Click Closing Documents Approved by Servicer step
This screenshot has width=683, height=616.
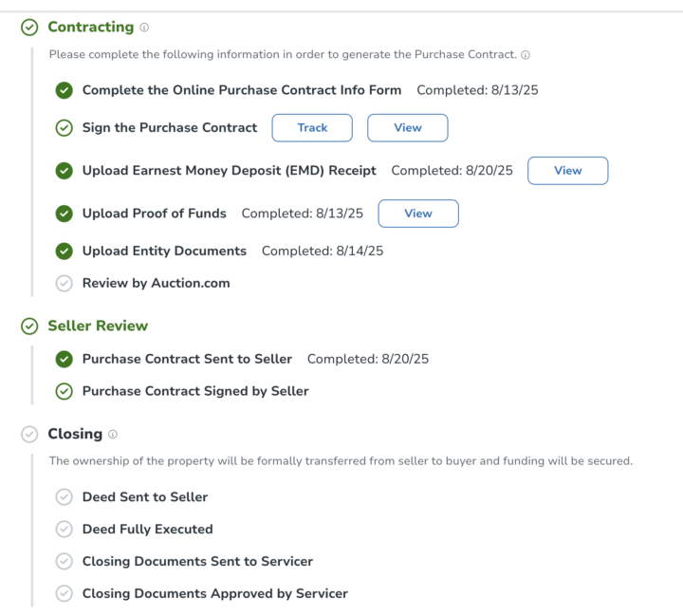(x=214, y=594)
